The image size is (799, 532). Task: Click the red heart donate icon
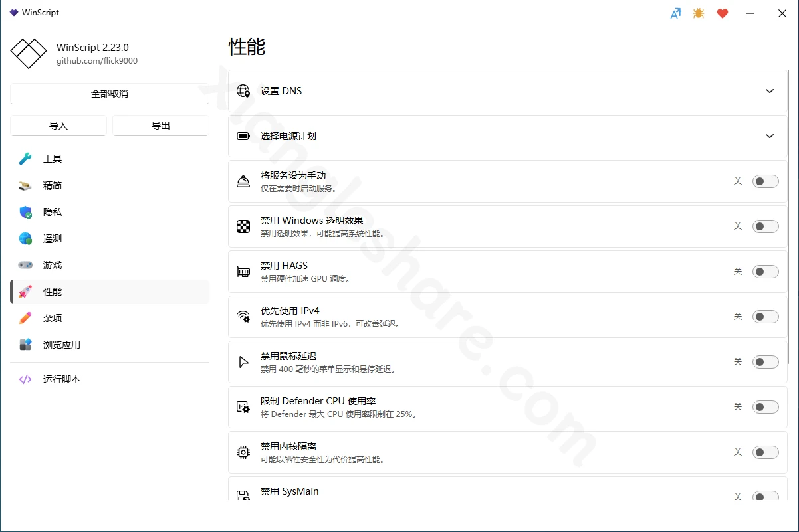click(723, 13)
